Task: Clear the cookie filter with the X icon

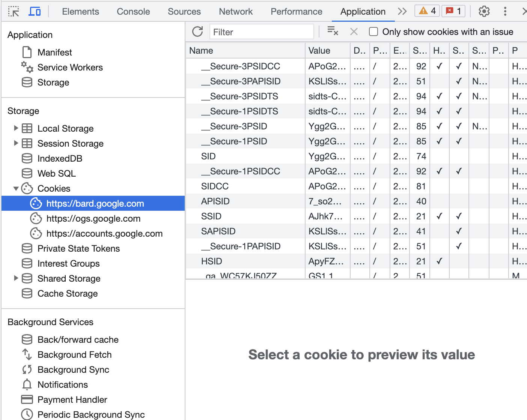Action: (x=354, y=31)
